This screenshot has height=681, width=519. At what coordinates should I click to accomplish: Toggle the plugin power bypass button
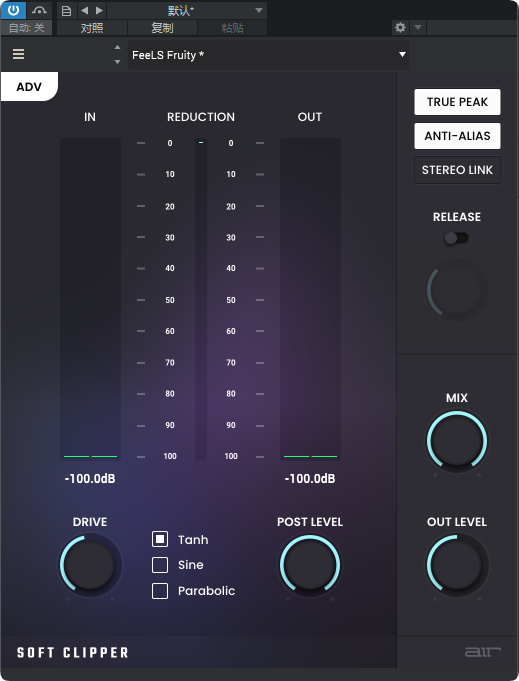(13, 10)
